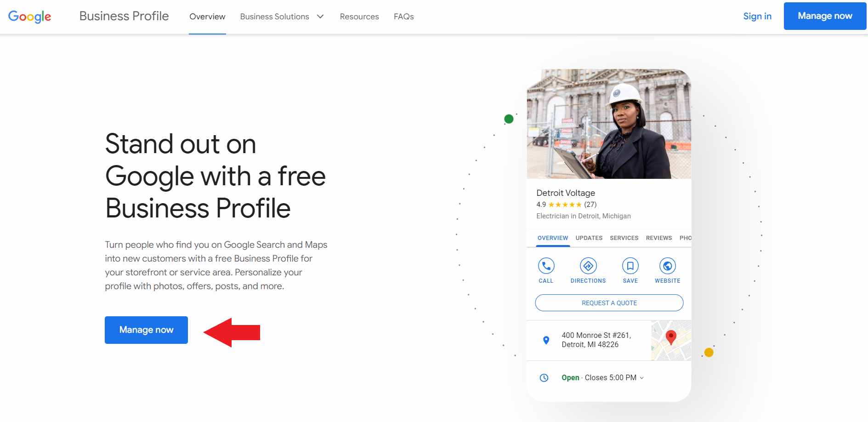Click the Google logo in the header
Viewport: 868px width, 422px height.
click(x=29, y=16)
